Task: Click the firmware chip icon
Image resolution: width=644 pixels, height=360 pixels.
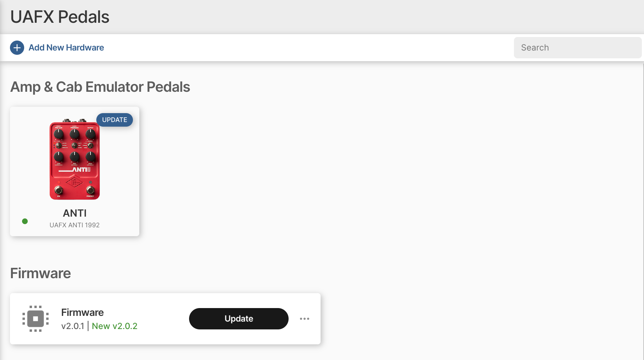Action: [36, 319]
